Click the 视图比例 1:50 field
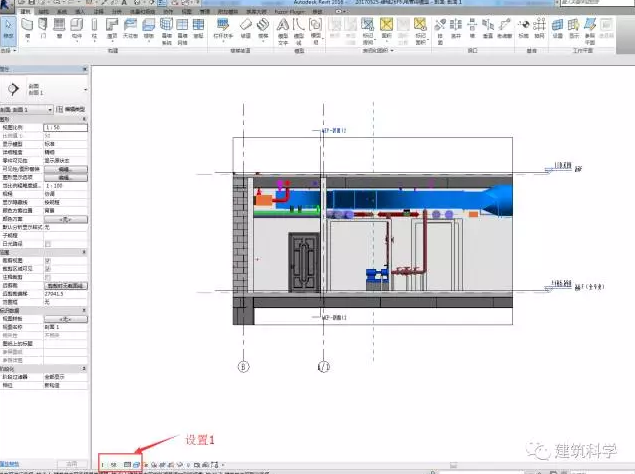635x474 pixels. (66, 128)
